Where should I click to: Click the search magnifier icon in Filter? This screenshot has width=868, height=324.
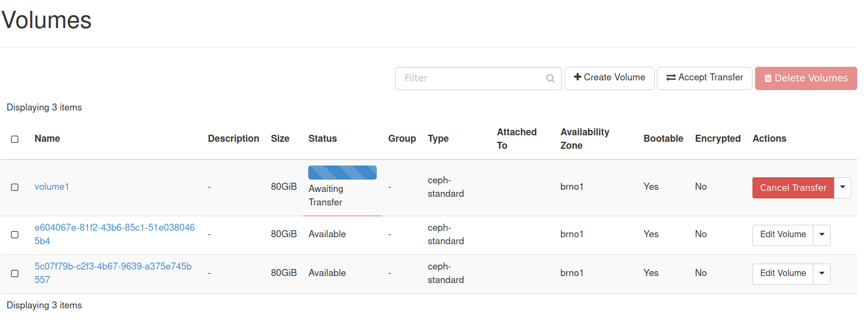pos(550,79)
